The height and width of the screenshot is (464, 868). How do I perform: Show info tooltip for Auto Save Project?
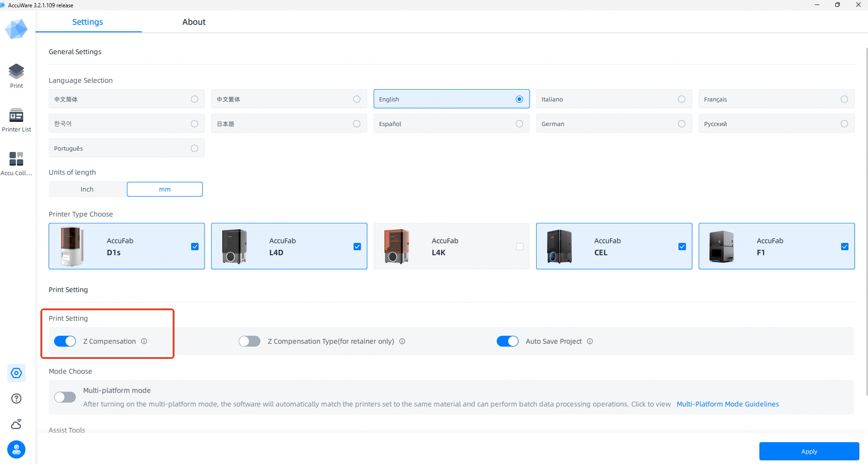pos(590,341)
